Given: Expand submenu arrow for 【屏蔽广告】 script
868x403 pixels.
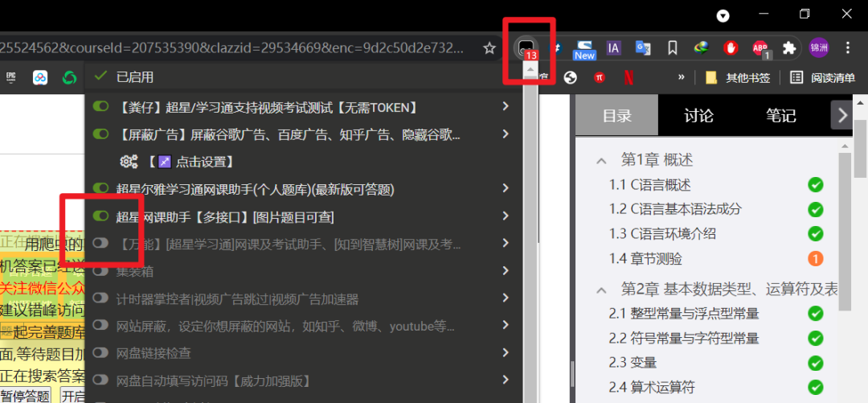Looking at the screenshot, I should (505, 134).
